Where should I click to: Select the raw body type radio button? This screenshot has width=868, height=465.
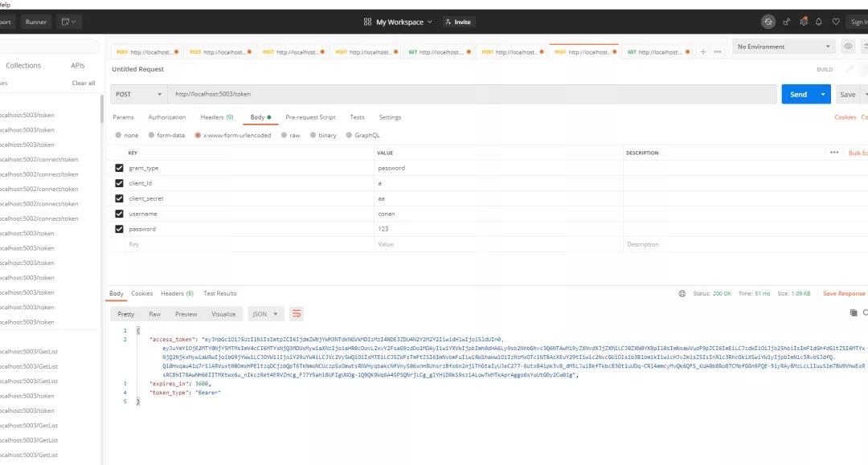[x=284, y=136]
